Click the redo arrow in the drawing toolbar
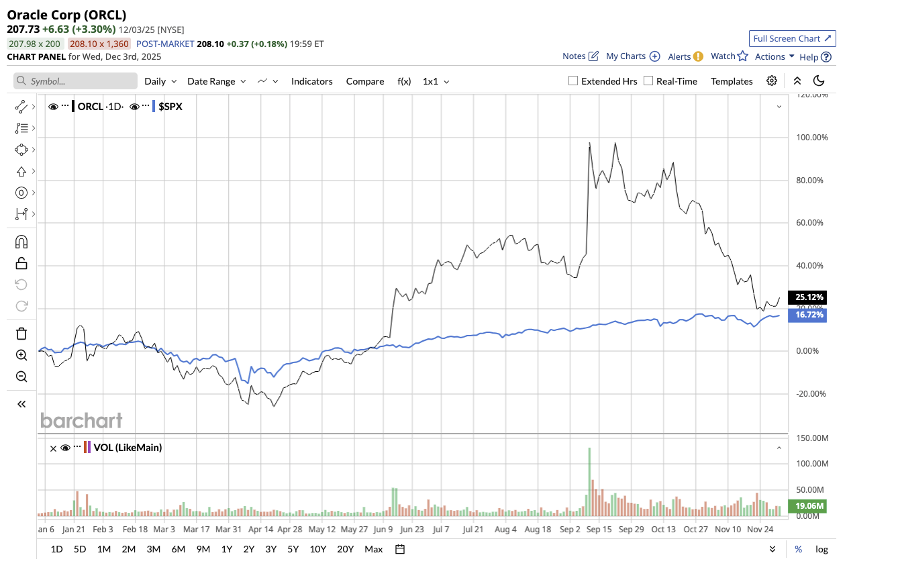 [x=21, y=306]
